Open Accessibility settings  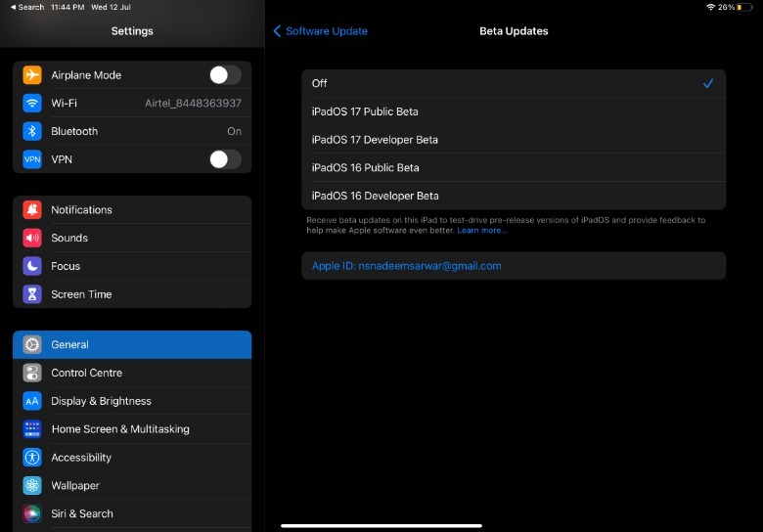click(132, 457)
